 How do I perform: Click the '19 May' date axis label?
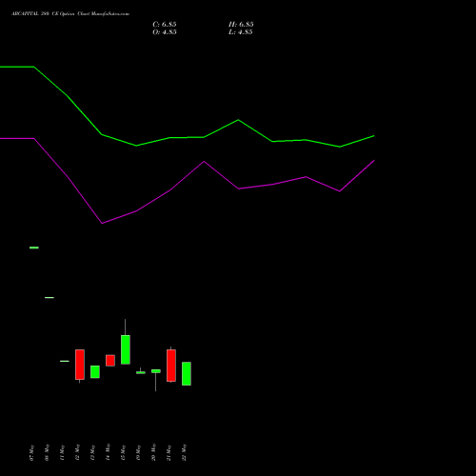coord(138,453)
